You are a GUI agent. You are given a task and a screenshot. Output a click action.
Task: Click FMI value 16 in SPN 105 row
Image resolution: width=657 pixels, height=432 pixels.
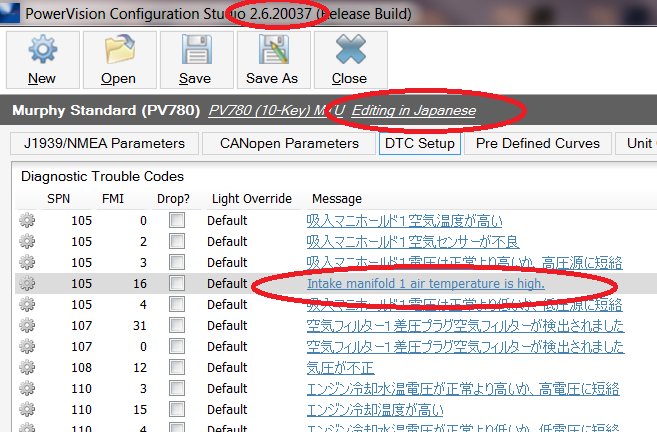140,284
